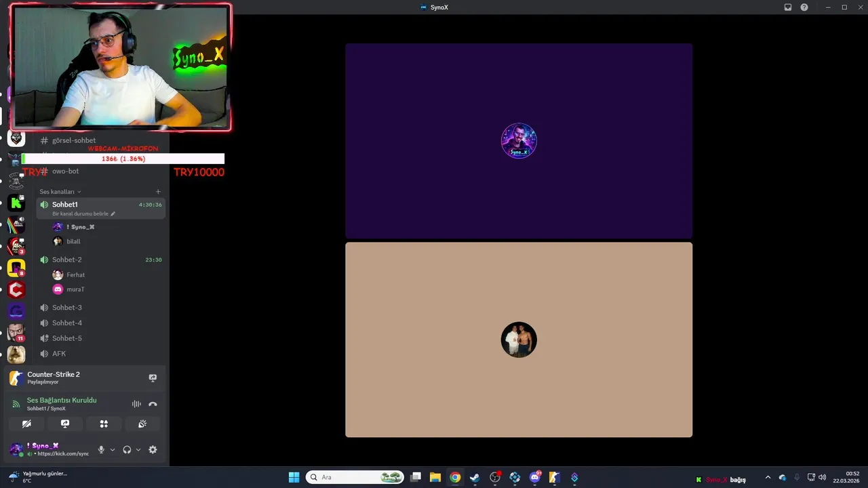Open volume control in system tray
868x488 pixels.
[822, 477]
